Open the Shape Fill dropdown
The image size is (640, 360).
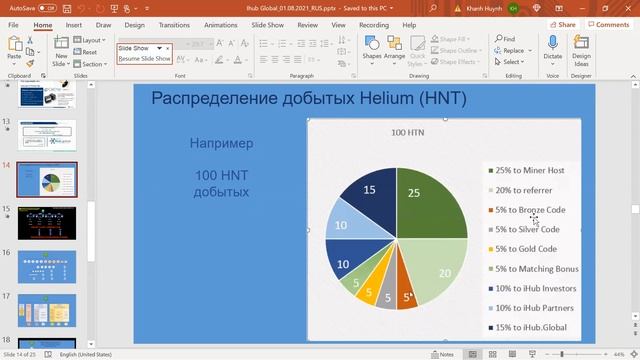point(451,39)
